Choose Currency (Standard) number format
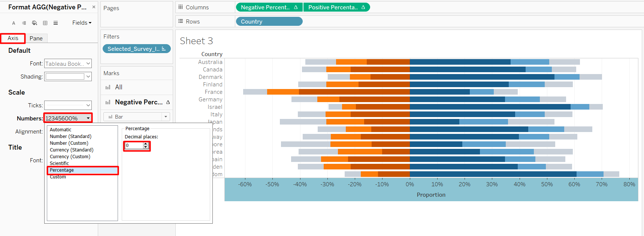Image resolution: width=644 pixels, height=236 pixels. 72,150
